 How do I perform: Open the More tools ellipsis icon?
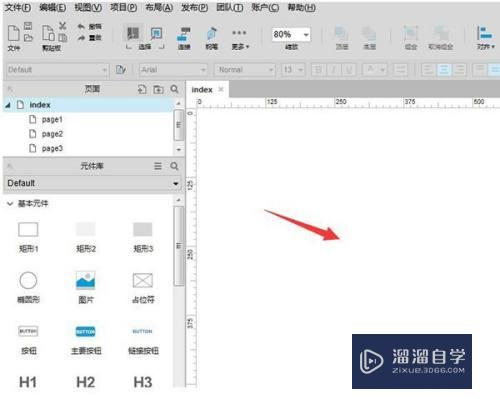[239, 33]
